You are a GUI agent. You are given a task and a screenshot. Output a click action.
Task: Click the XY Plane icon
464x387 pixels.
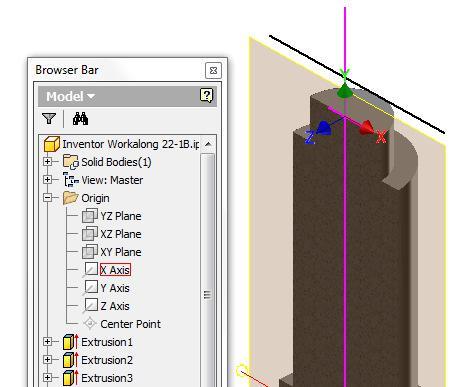click(x=90, y=252)
